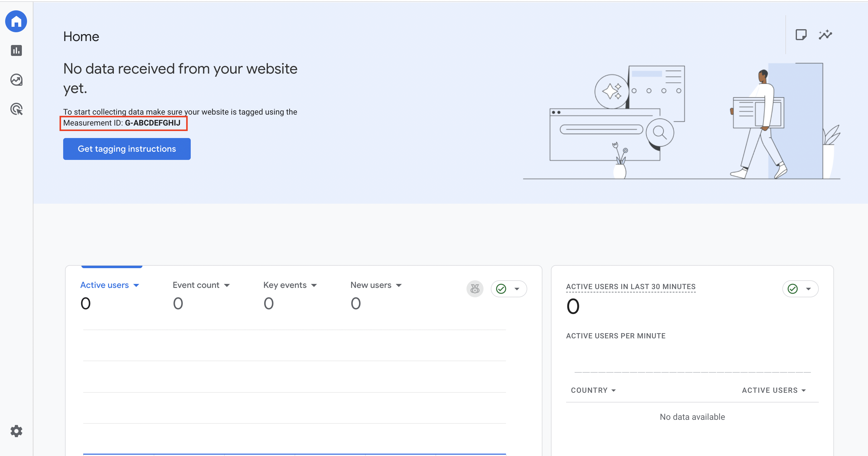Viewport: 868px width, 456px height.
Task: Open Insights via the trend-line icon
Action: click(825, 34)
